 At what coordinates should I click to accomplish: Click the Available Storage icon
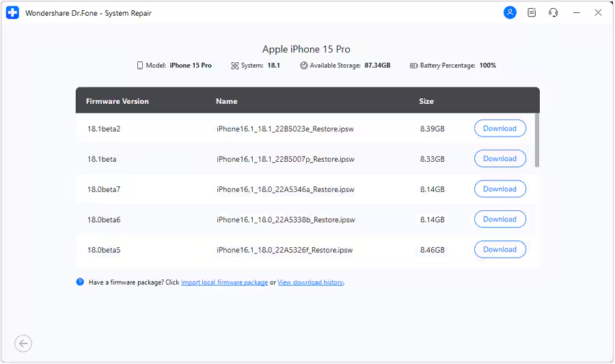[303, 66]
